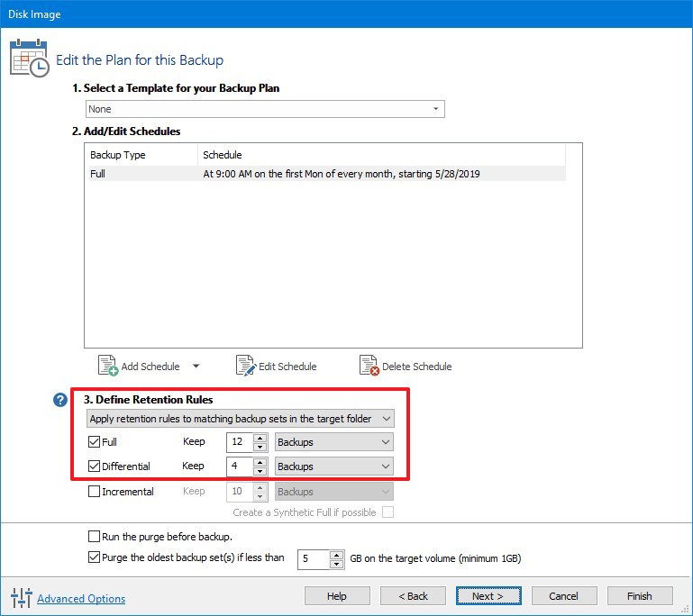Enable the Incremental retention checkbox
This screenshot has width=693, height=616.
coord(94,491)
